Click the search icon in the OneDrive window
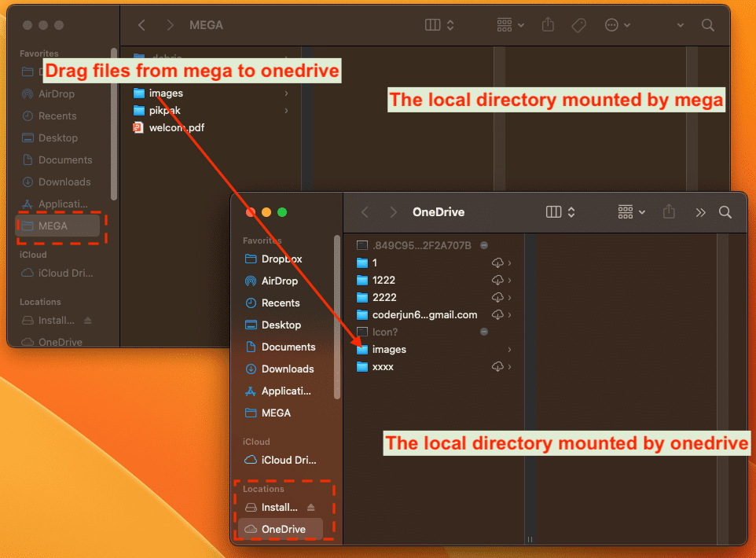Viewport: 756px width, 558px height. [725, 212]
